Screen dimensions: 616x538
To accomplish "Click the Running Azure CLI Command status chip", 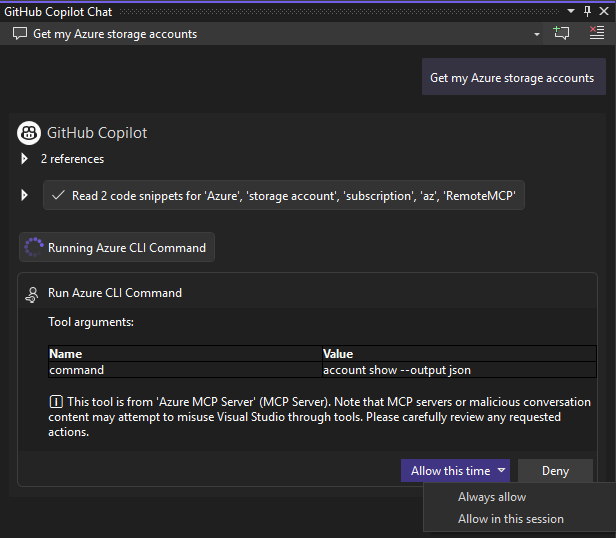I will 117,247.
